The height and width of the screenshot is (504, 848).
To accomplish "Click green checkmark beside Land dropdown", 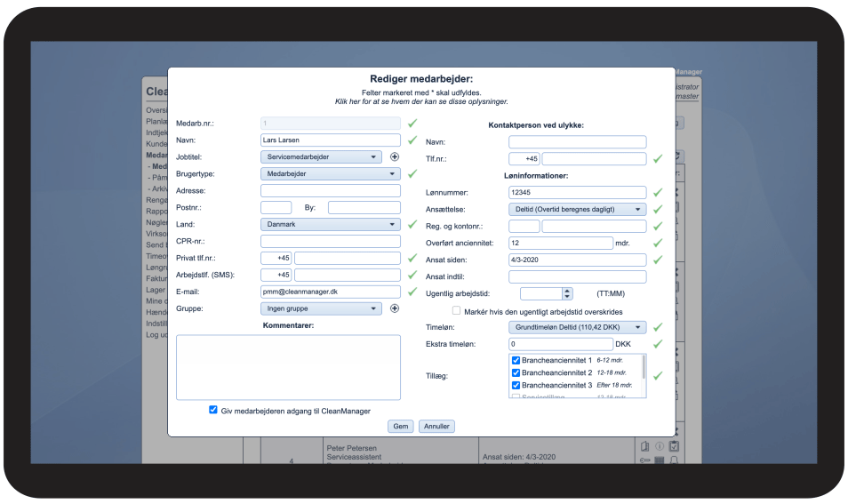I will click(412, 225).
